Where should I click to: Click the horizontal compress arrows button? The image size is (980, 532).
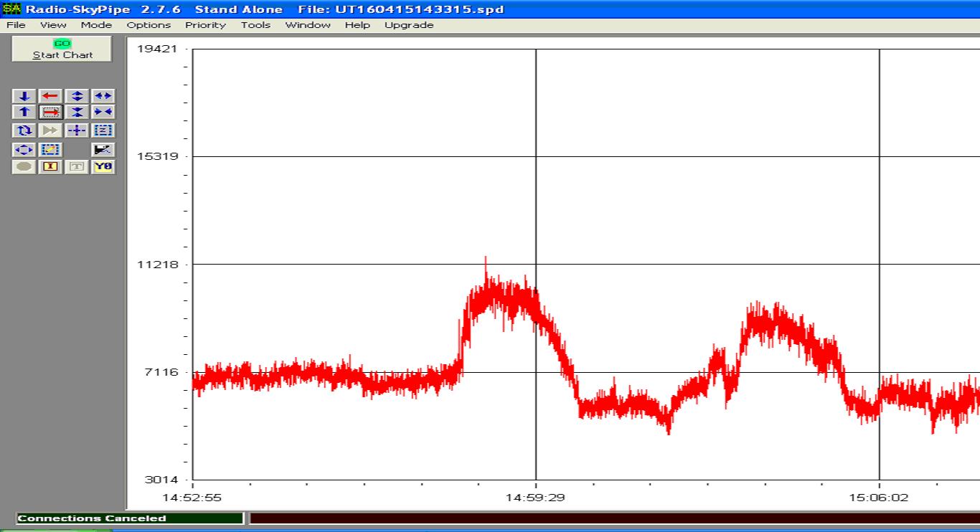[103, 112]
